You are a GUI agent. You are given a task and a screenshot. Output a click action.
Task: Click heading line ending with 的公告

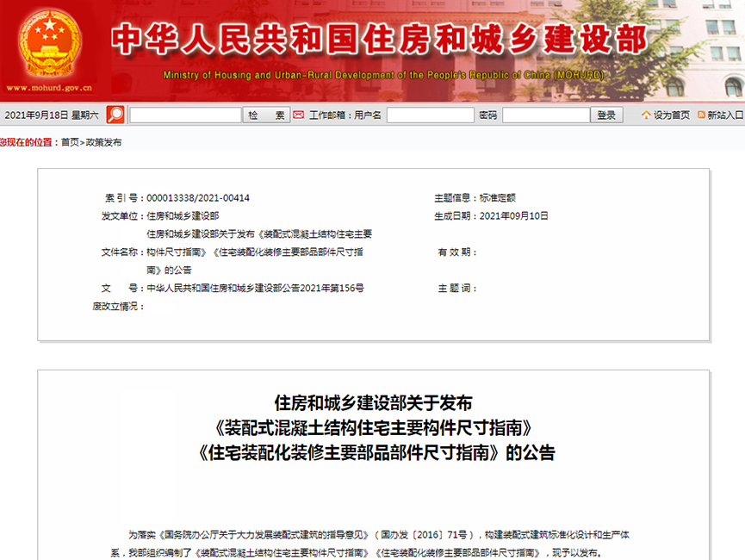pyautogui.click(x=376, y=452)
